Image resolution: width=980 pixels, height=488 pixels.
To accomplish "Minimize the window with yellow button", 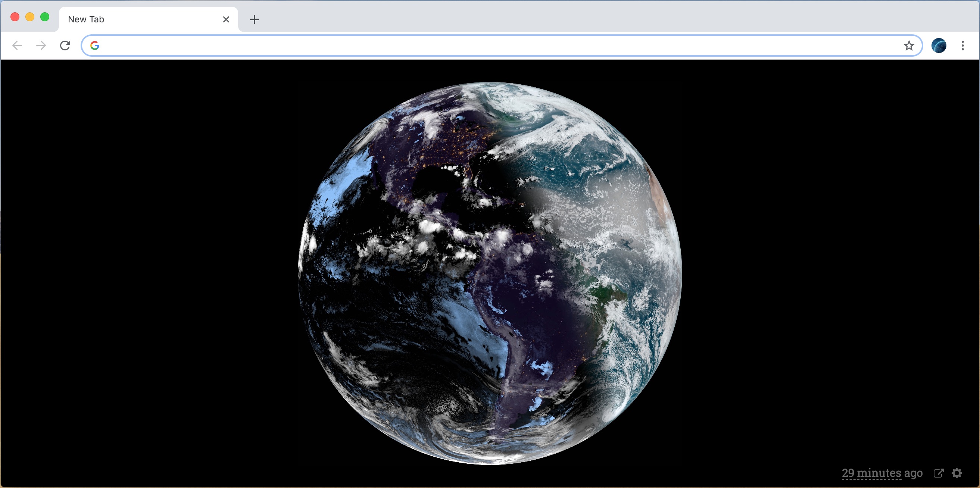I will (x=30, y=17).
